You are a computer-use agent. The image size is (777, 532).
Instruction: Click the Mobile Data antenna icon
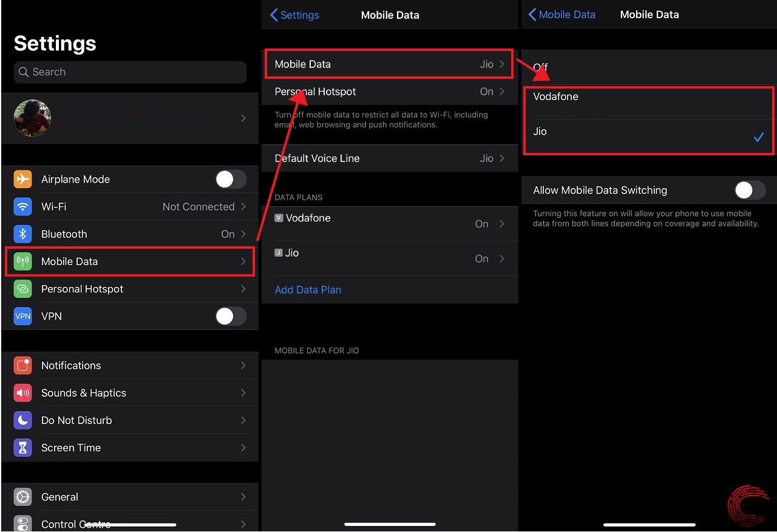pos(22,261)
